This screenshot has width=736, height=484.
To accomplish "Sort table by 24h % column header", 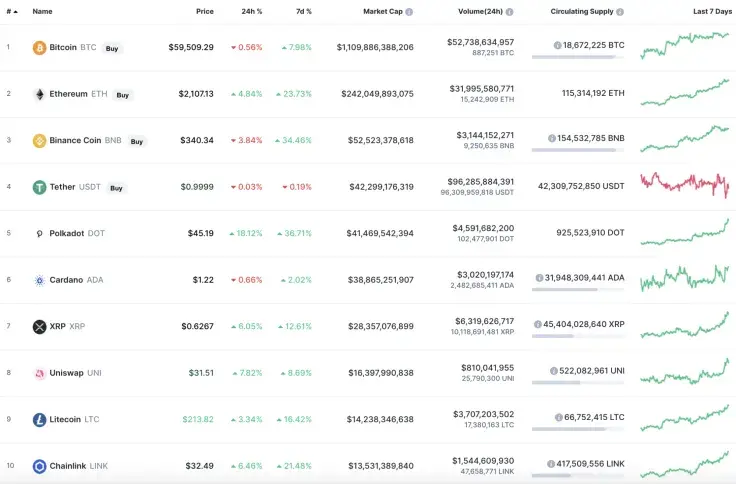I will point(252,11).
